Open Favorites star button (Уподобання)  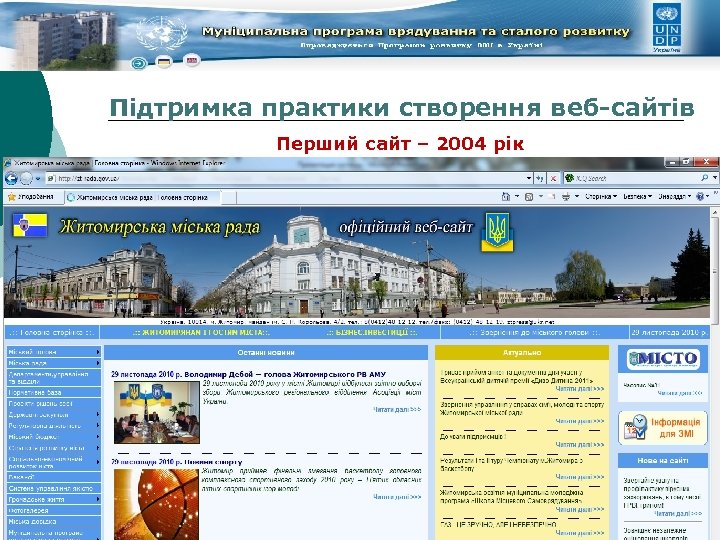coord(31,197)
